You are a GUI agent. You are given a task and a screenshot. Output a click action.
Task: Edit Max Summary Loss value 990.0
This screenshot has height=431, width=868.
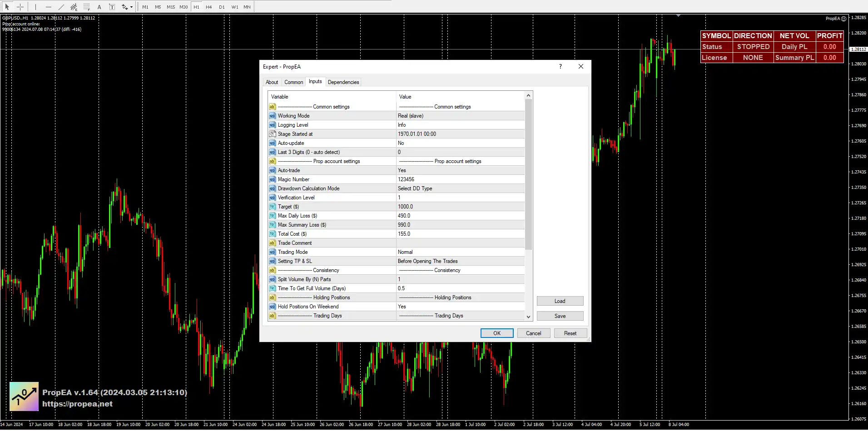(460, 225)
